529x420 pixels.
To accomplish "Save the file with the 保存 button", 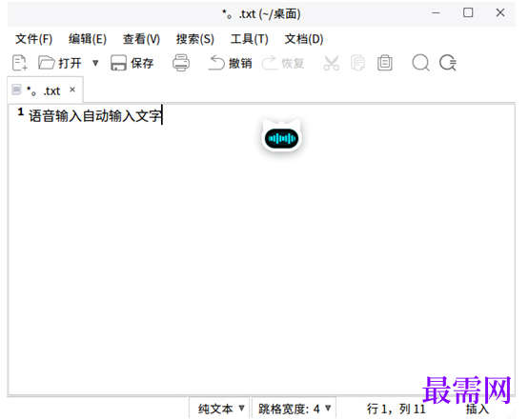I will tap(132, 63).
